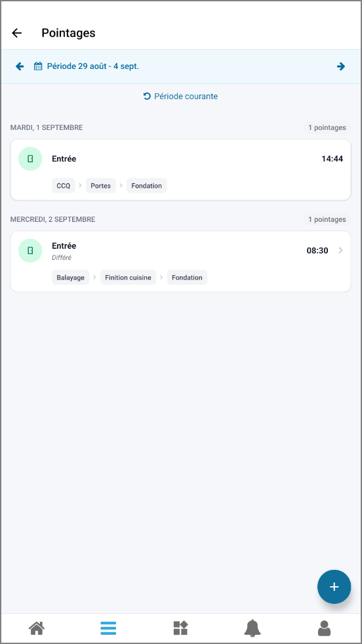Open the calendar icon date picker
362x644 pixels.
[38, 66]
